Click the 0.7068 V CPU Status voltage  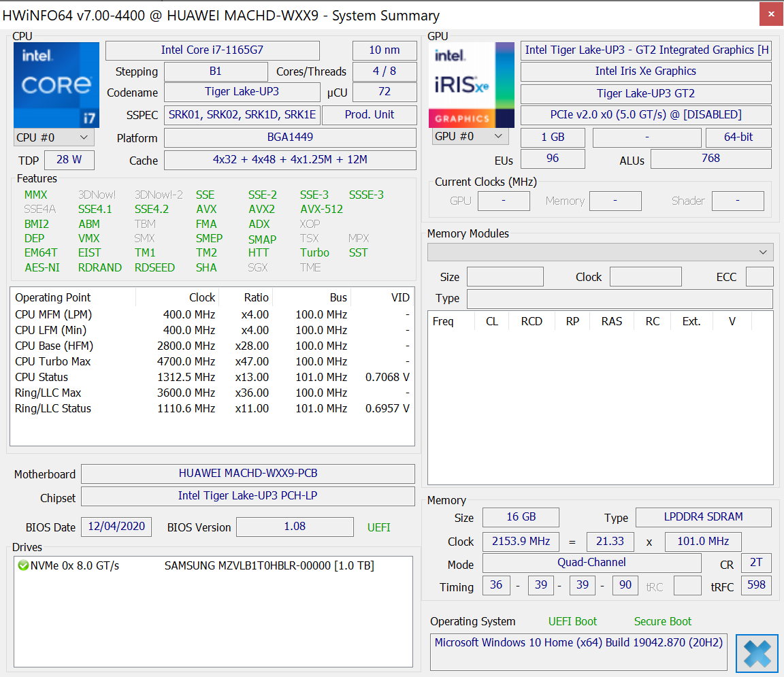tap(387, 377)
